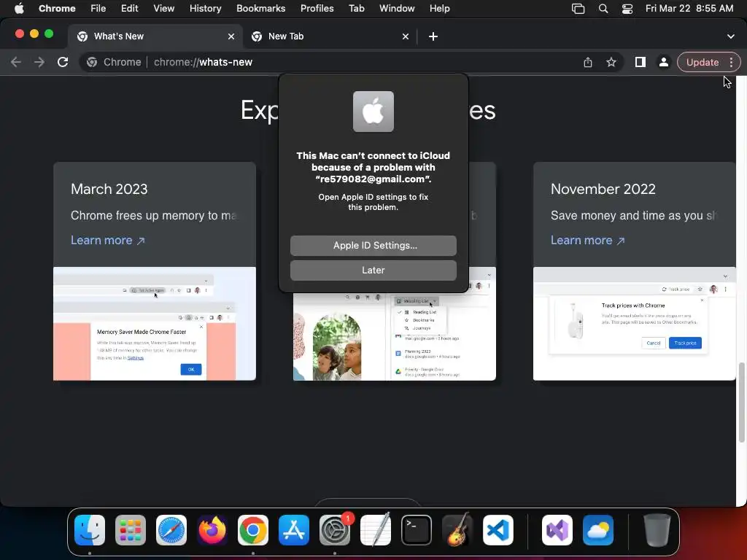Click Apple ID Settings button
Viewport: 747px width, 560px height.
point(373,245)
